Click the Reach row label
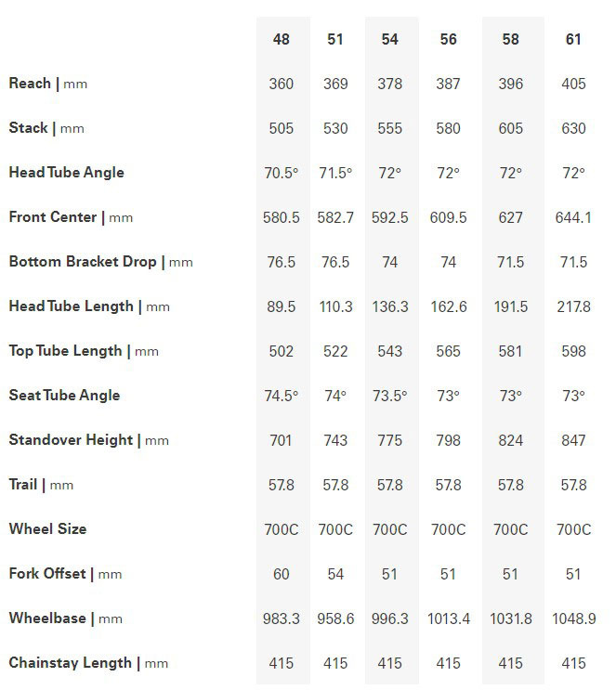Screen dimensions: 616x690 [x=48, y=84]
